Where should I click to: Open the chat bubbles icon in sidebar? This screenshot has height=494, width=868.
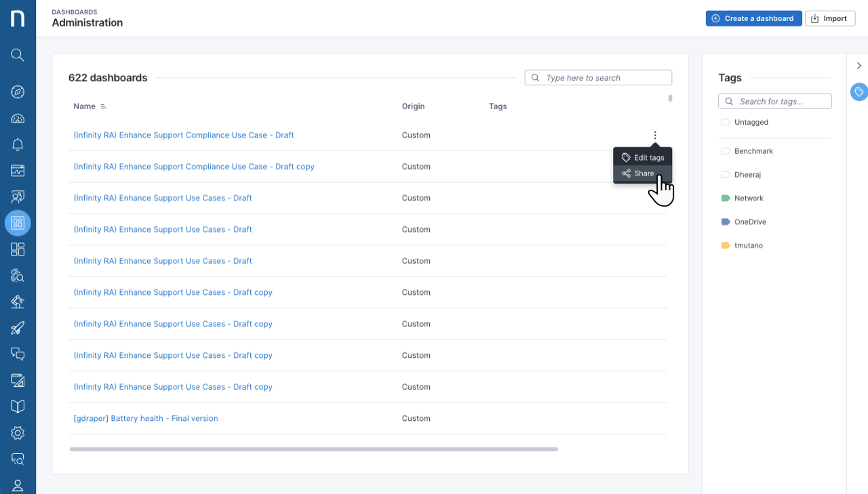[x=18, y=354]
